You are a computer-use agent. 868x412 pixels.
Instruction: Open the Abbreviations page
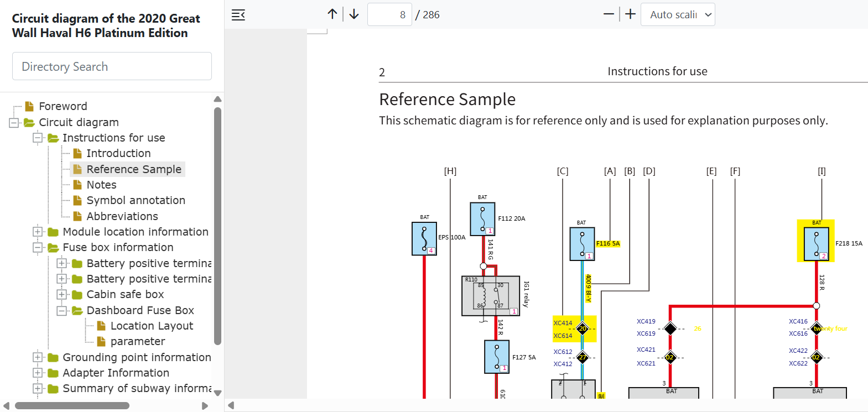coord(122,216)
